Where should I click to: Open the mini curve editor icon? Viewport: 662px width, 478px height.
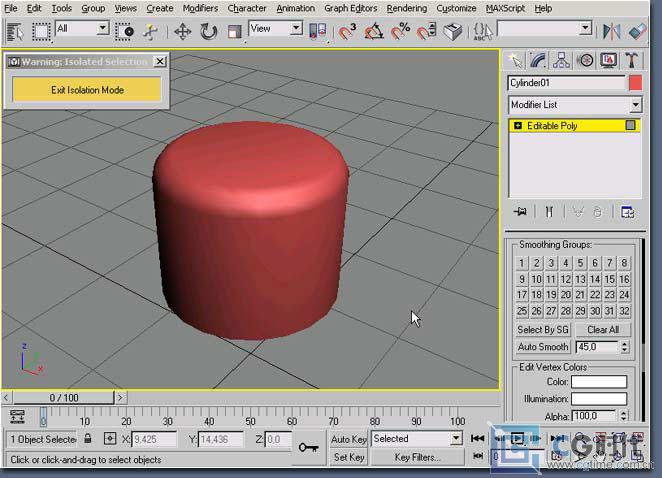pos(17,416)
